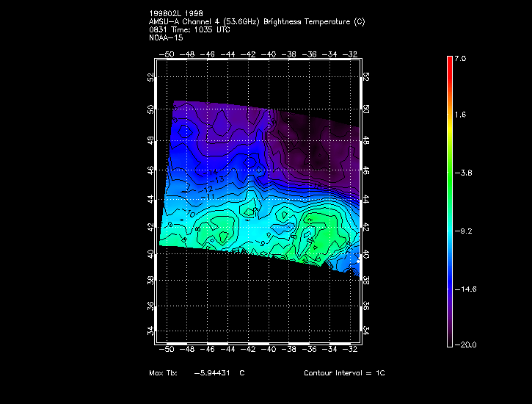Viewport: 532px width, 404px height.
Task: Click the -50 longitude label on top axis
Action: pyautogui.click(x=168, y=54)
